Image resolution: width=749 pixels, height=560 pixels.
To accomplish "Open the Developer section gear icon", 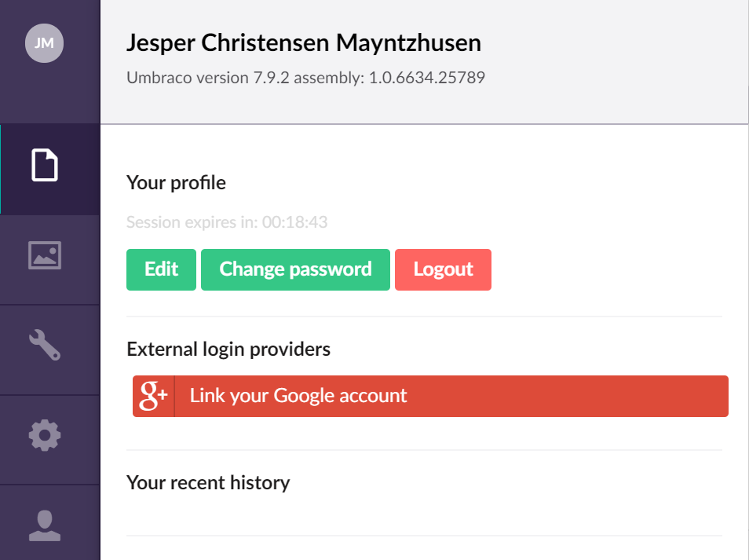I will (x=45, y=435).
